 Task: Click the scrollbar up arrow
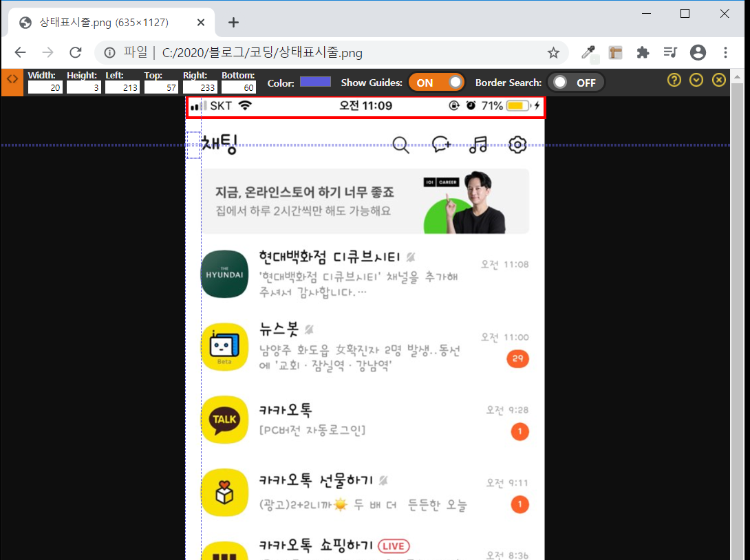coord(737,76)
